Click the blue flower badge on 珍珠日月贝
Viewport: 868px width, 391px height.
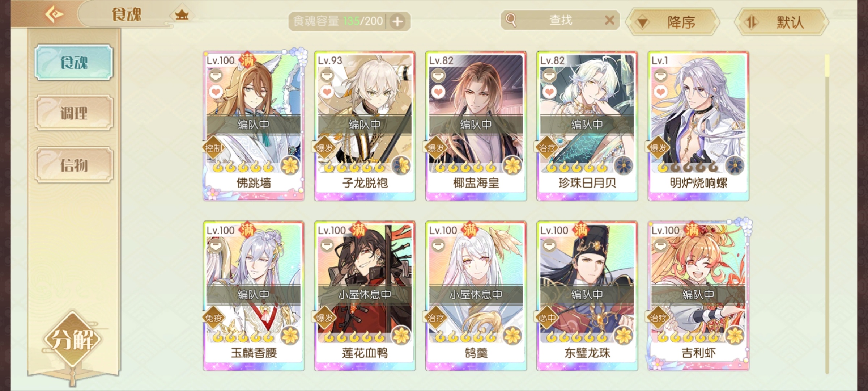(x=623, y=166)
